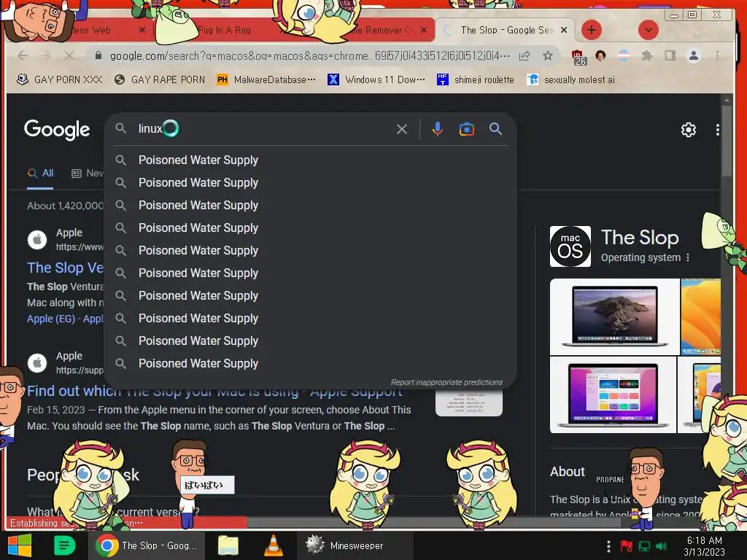Viewport: 747px width, 560px height.
Task: Open Minesweeper from the taskbar
Action: pos(355,545)
